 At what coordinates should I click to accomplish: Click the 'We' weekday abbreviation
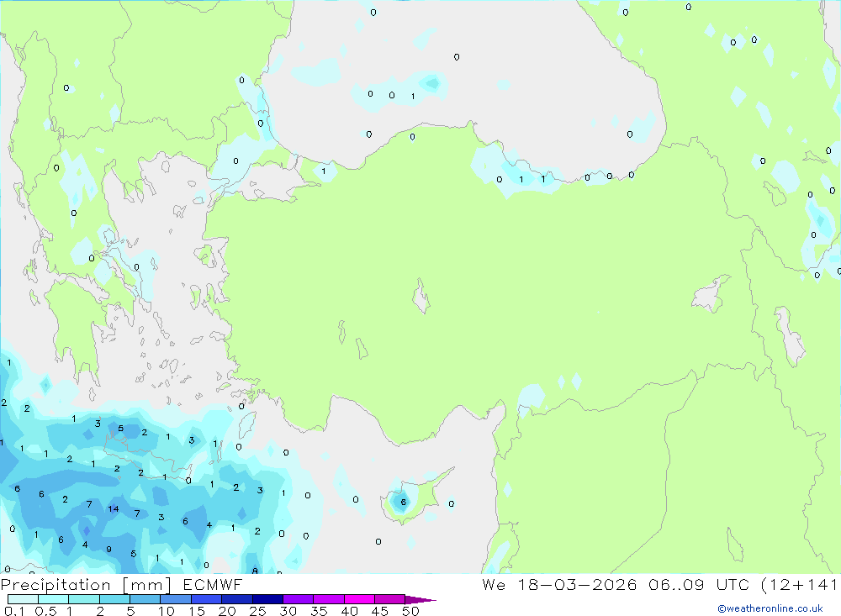(494, 584)
